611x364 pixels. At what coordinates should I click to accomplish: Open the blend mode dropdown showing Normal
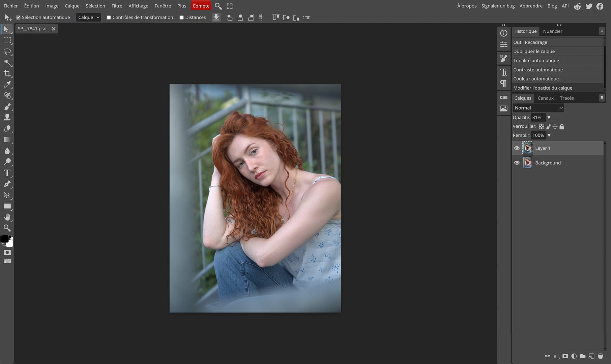(x=538, y=108)
